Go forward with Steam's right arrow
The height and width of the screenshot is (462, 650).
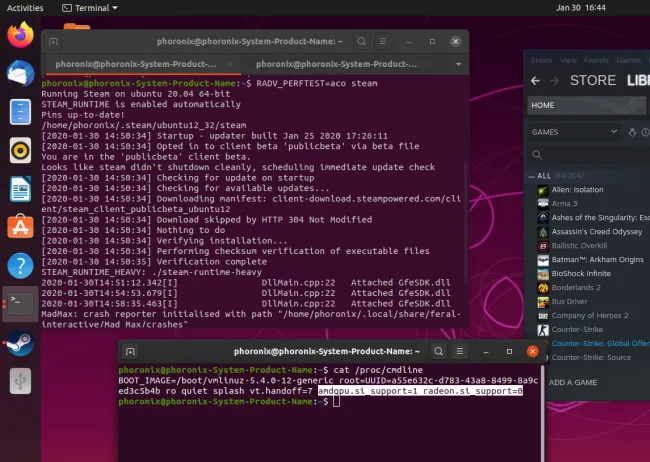pos(554,80)
